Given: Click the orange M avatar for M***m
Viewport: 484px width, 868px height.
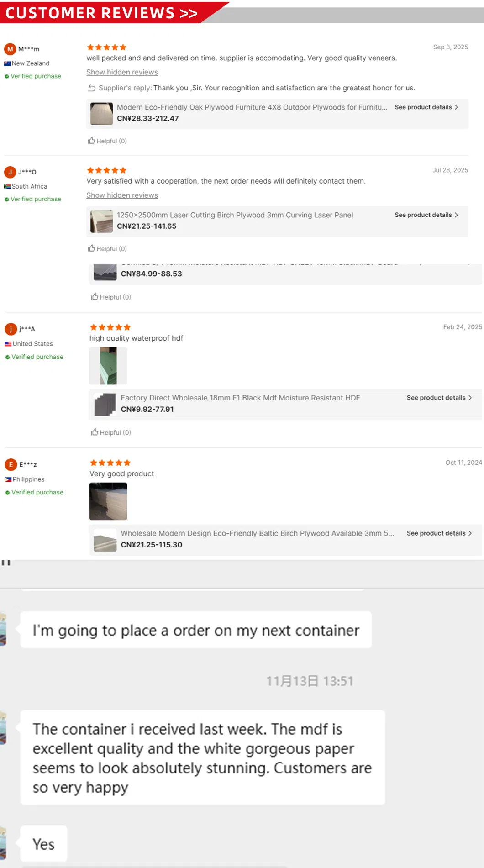Looking at the screenshot, I should (x=10, y=49).
